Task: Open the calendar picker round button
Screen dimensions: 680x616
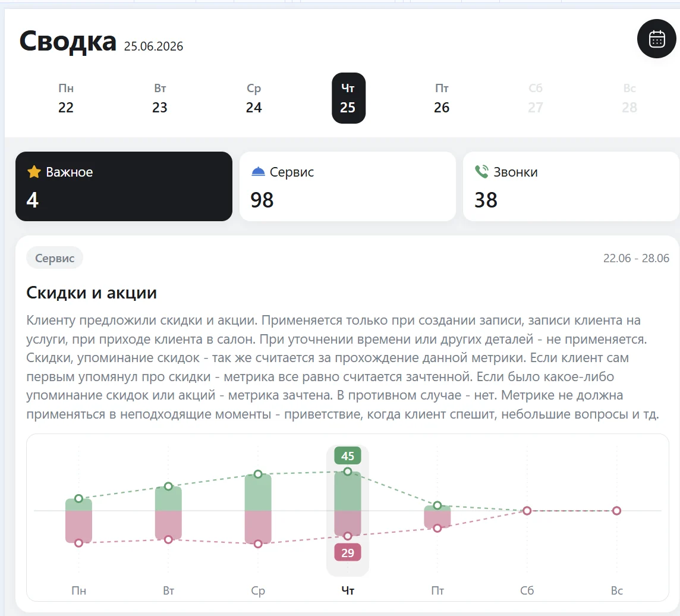Action: click(x=657, y=39)
